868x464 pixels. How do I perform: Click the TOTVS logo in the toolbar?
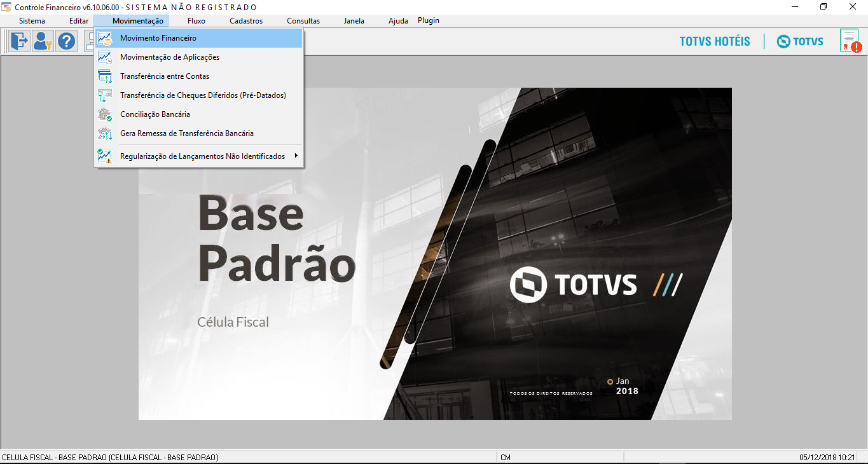point(800,41)
